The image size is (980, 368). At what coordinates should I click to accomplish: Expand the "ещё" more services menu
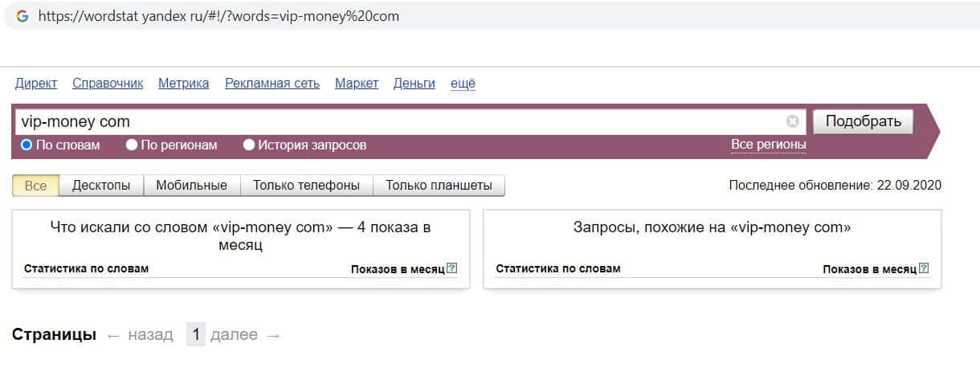point(463,83)
